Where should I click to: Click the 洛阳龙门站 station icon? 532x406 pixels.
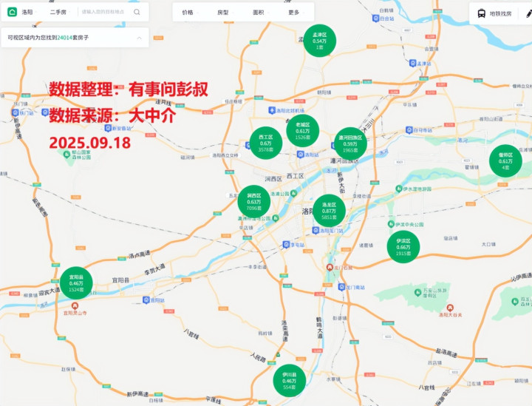tap(316, 231)
